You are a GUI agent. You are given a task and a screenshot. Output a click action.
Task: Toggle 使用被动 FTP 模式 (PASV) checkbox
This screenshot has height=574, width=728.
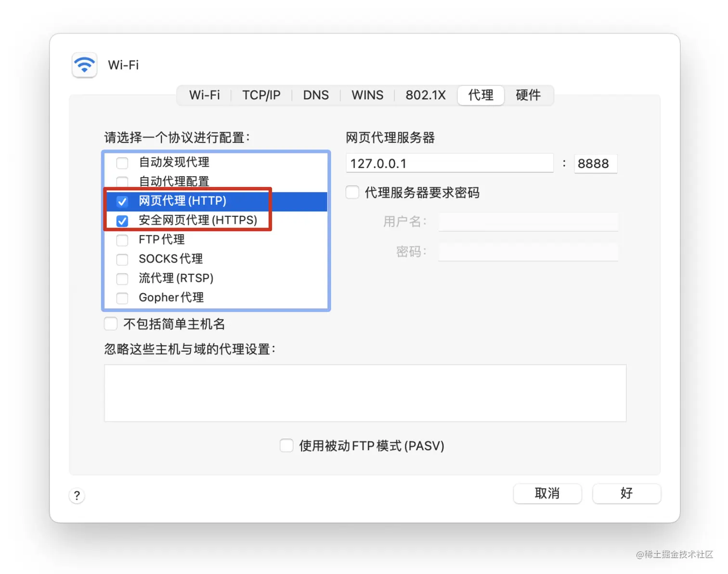point(286,445)
